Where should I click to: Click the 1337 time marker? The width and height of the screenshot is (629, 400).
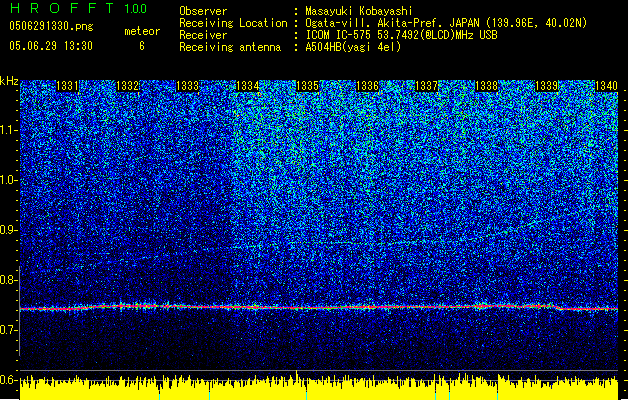(426, 86)
